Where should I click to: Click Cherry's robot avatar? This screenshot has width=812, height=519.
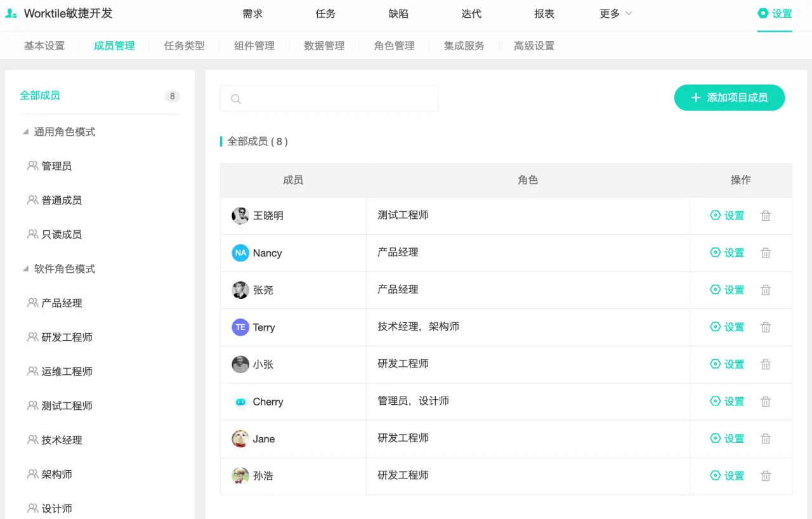[240, 402]
